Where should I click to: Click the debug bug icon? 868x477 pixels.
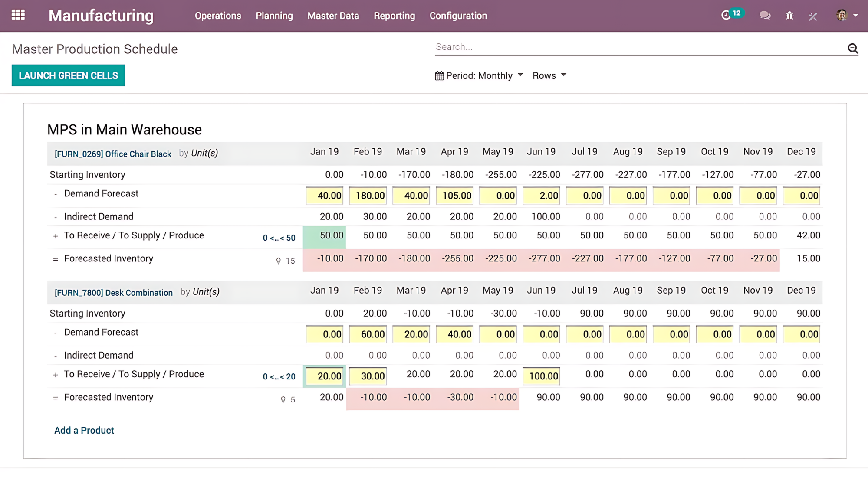click(x=789, y=16)
